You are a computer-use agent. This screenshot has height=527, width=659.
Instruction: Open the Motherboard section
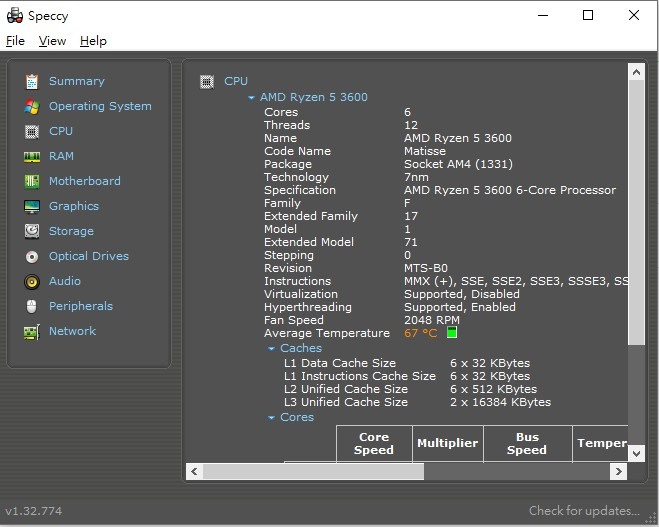coord(85,181)
